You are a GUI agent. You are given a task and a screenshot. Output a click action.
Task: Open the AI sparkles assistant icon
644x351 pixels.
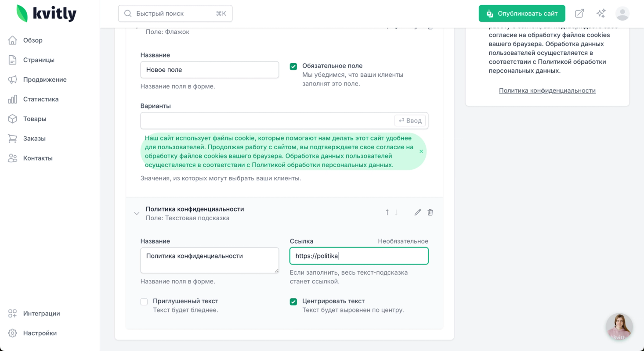click(x=601, y=14)
